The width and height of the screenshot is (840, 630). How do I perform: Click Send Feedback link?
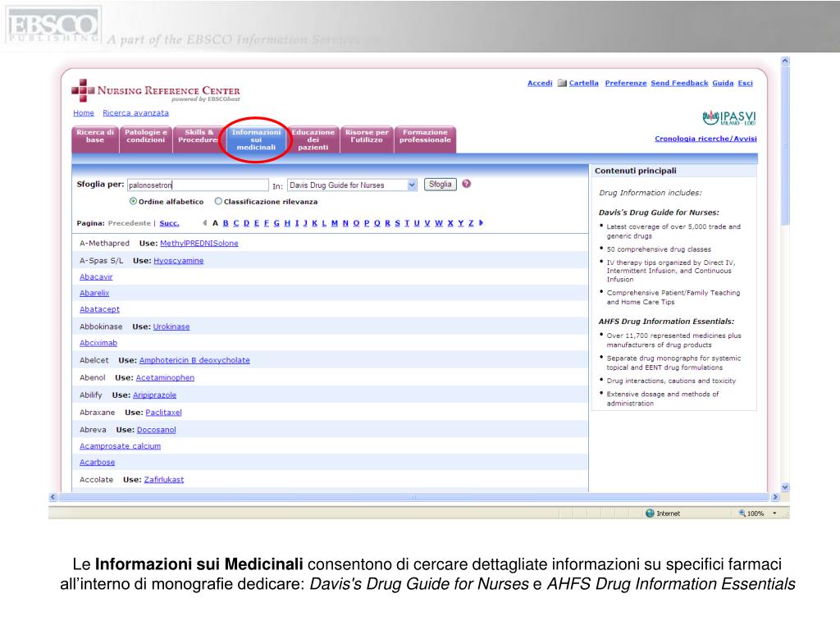click(x=679, y=83)
